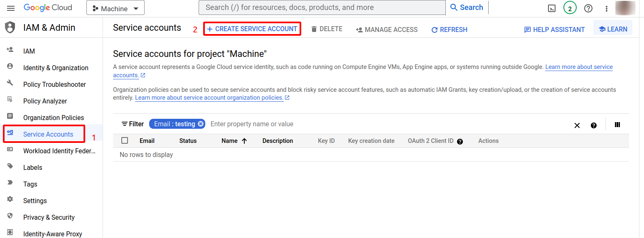Click the Identity & Organization person icon
The width and height of the screenshot is (644, 238).
coord(10,66)
